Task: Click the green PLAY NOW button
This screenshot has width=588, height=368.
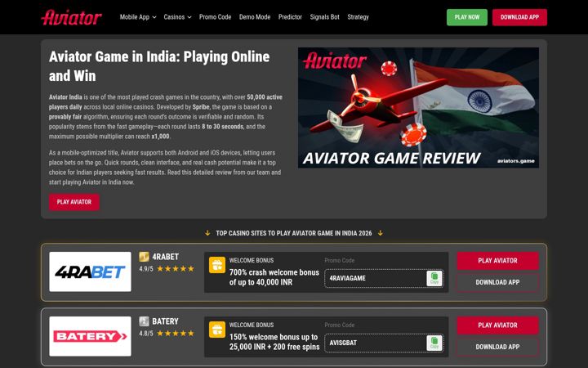Action: (x=467, y=17)
